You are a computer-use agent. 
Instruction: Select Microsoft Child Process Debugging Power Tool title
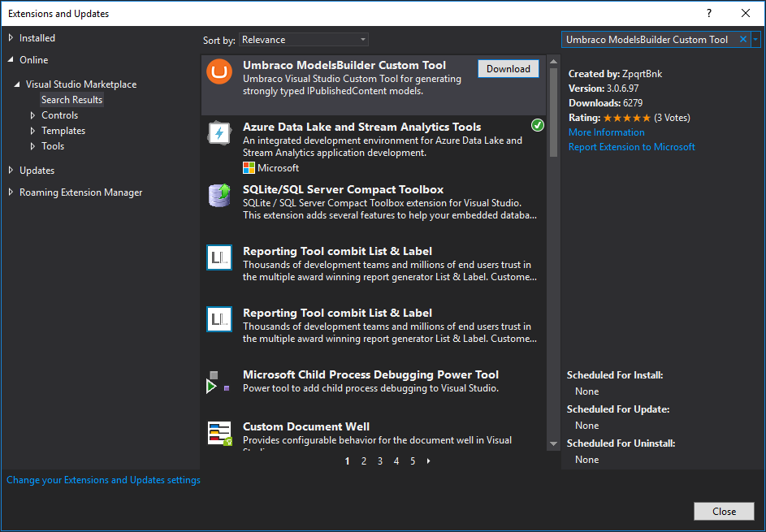tap(370, 374)
